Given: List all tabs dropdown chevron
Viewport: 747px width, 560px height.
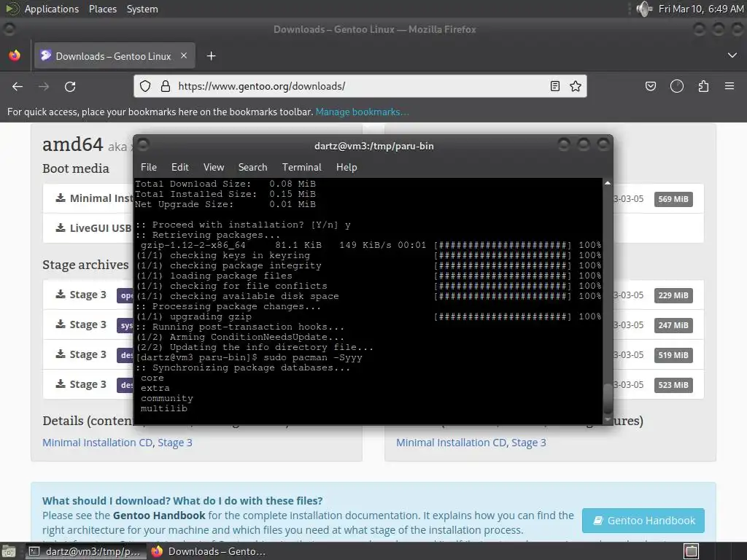Looking at the screenshot, I should tap(732, 55).
